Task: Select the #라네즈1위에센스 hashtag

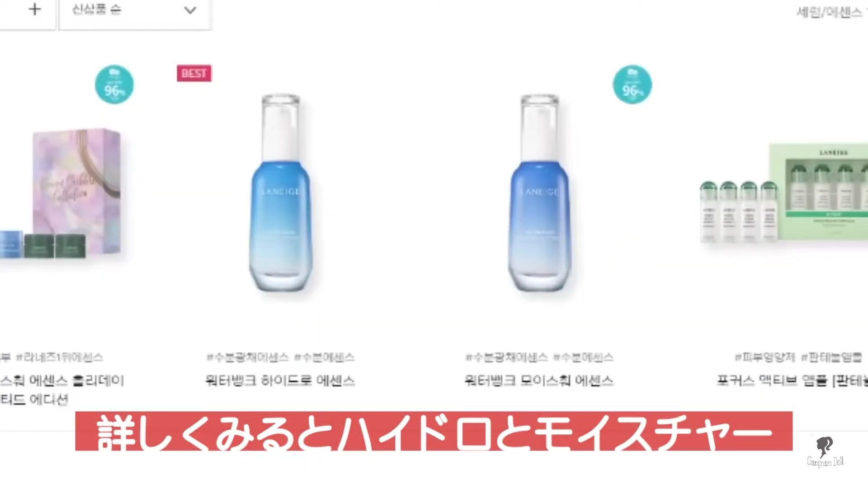Action: (60, 357)
